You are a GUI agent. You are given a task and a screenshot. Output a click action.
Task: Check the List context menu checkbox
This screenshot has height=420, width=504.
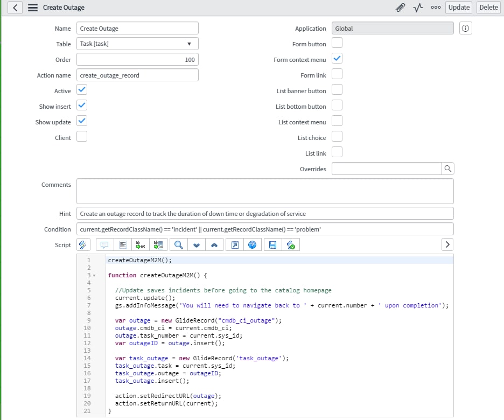[x=337, y=121]
